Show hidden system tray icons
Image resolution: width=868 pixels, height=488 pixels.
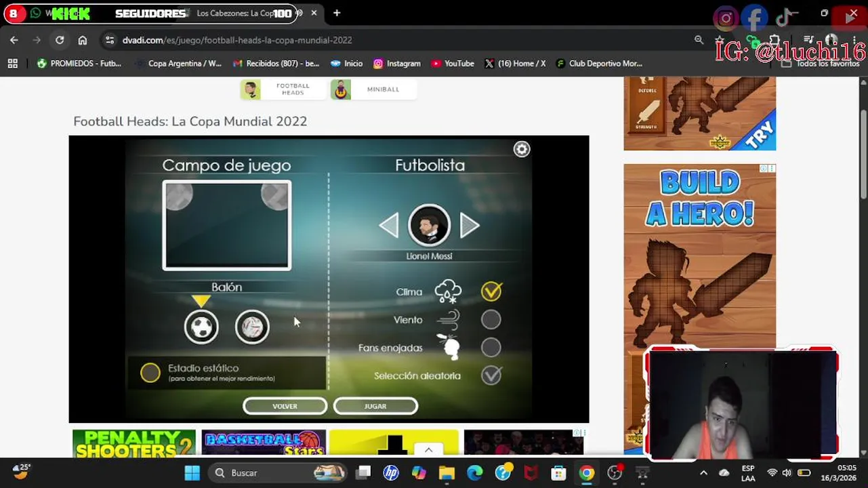pyautogui.click(x=703, y=472)
